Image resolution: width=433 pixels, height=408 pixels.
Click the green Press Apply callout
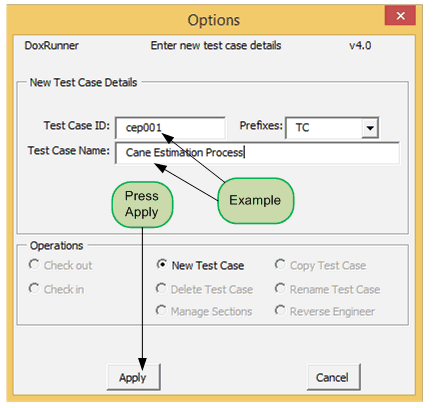[x=142, y=204]
